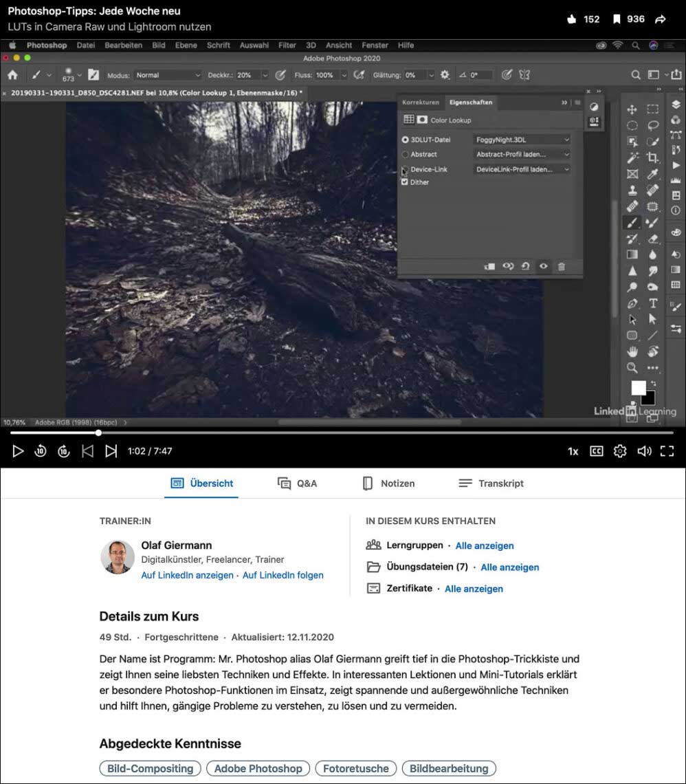Viewport: 686px width, 784px height.
Task: Skip to the next video
Action: pos(111,451)
